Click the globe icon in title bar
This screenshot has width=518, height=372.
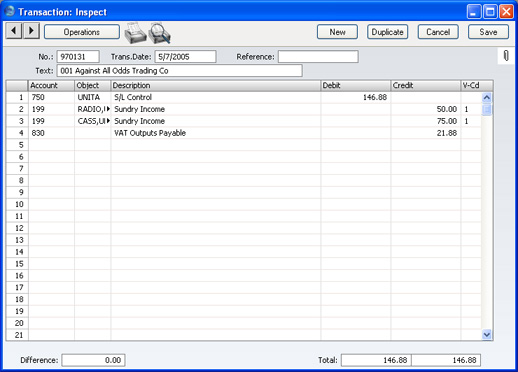click(x=10, y=11)
